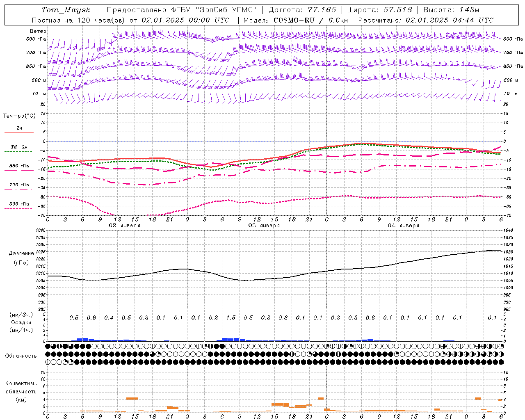
Task: Click the Тем-ра(°C) axis label
Action: (x=19, y=116)
